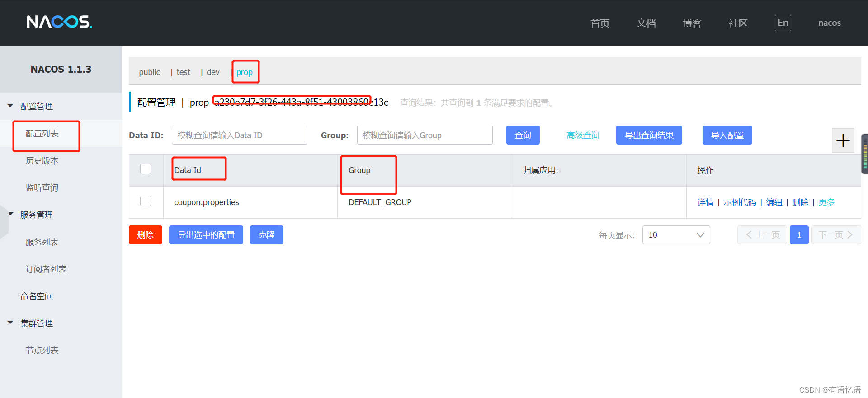Viewport: 868px width, 398px height.
Task: Switch to the dev namespace tab
Action: coord(213,72)
